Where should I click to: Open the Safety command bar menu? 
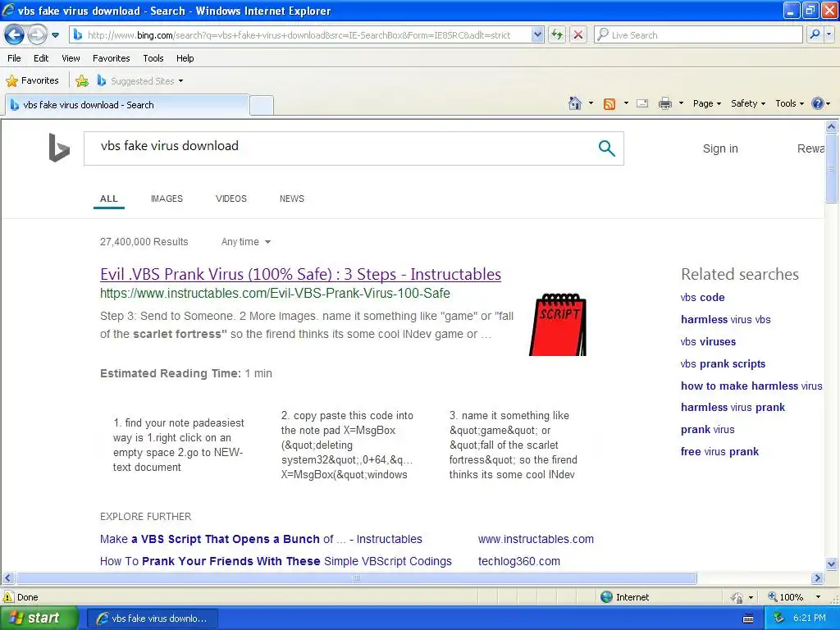(748, 103)
